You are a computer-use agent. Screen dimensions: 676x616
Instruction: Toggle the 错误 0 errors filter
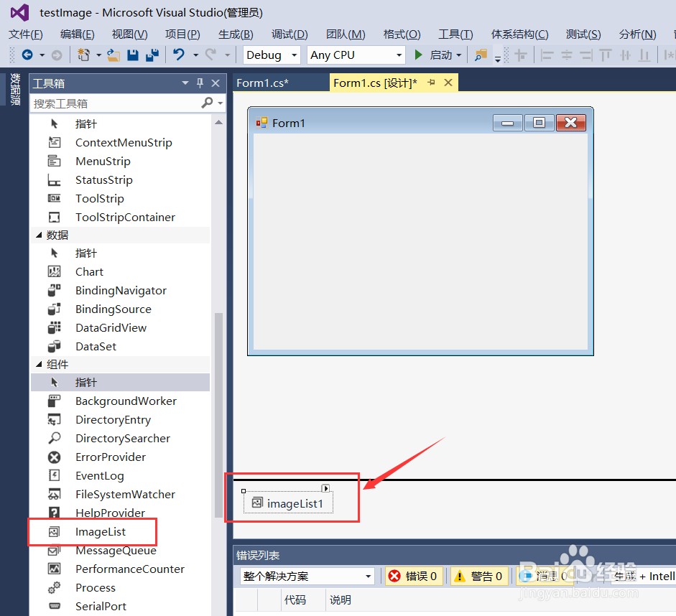tap(414, 576)
